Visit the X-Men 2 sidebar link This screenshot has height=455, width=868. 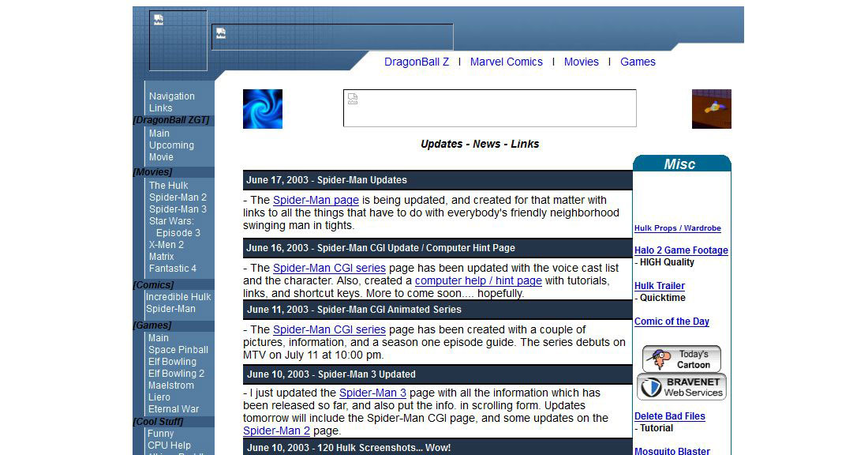[x=166, y=245]
